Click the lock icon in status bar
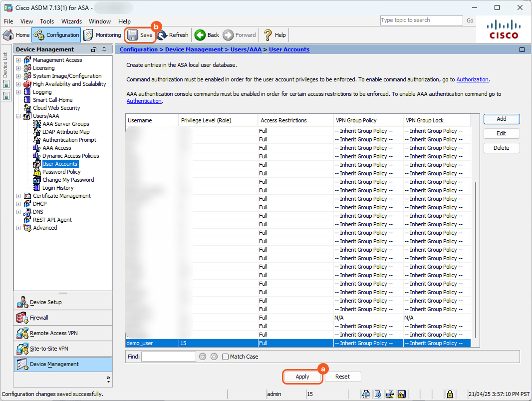The image size is (532, 401). (450, 394)
